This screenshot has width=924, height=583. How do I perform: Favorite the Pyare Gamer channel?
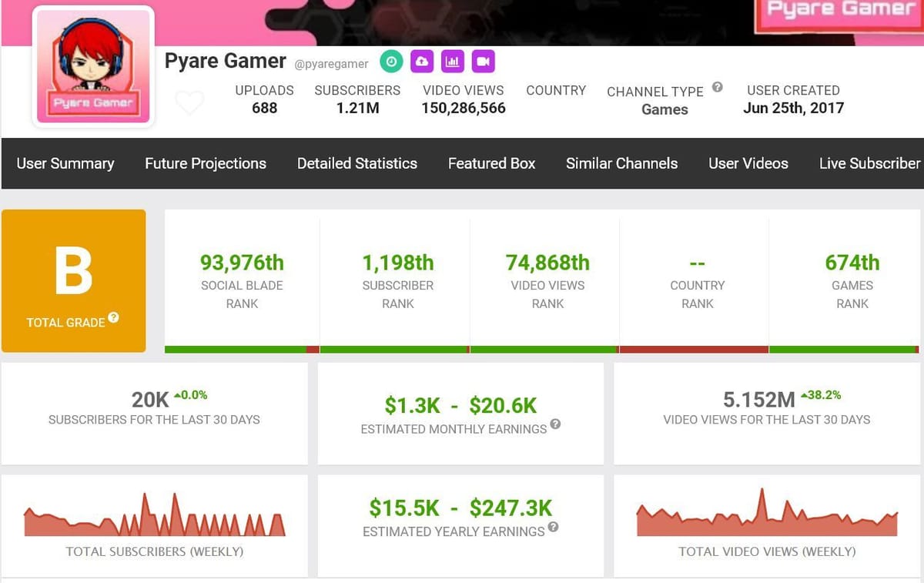click(x=189, y=102)
